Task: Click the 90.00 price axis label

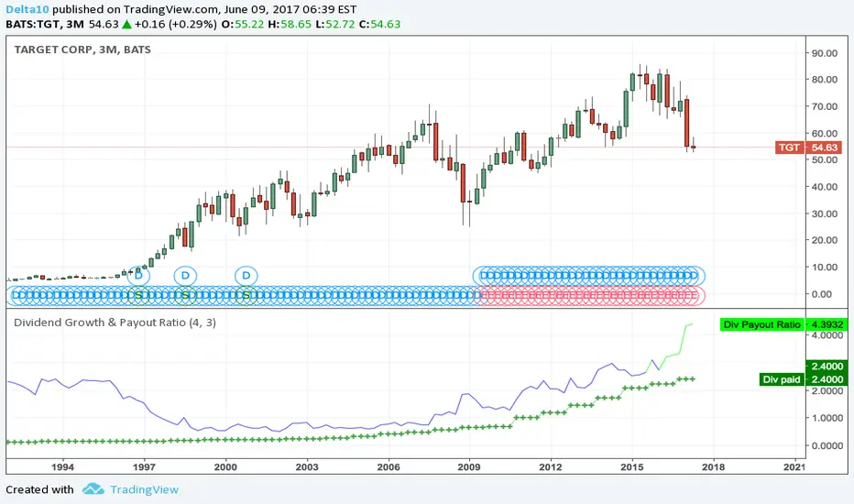Action: (825, 53)
